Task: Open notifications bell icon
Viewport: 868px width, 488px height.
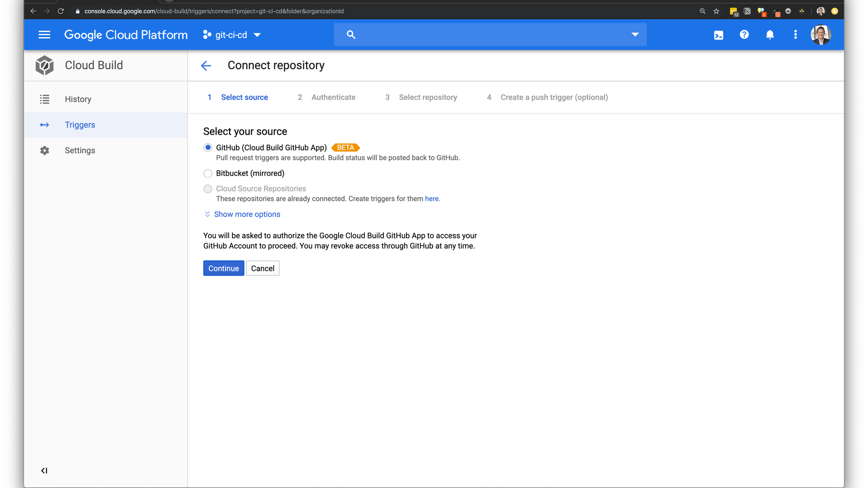Action: (x=770, y=35)
